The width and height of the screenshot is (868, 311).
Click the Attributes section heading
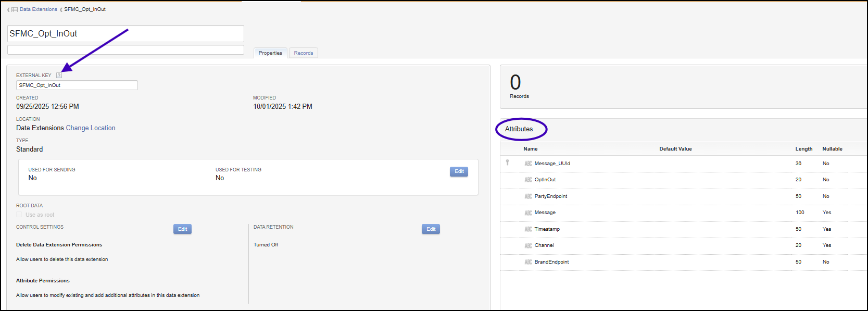[x=519, y=129]
